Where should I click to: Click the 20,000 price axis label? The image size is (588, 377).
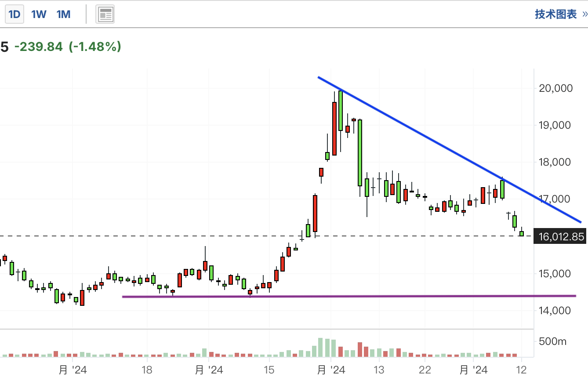[x=555, y=88]
